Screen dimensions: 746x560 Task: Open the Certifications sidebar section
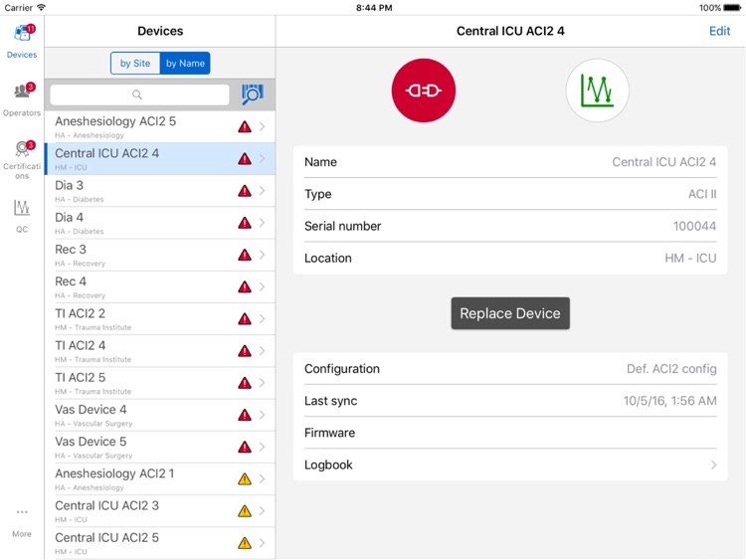[x=22, y=160]
